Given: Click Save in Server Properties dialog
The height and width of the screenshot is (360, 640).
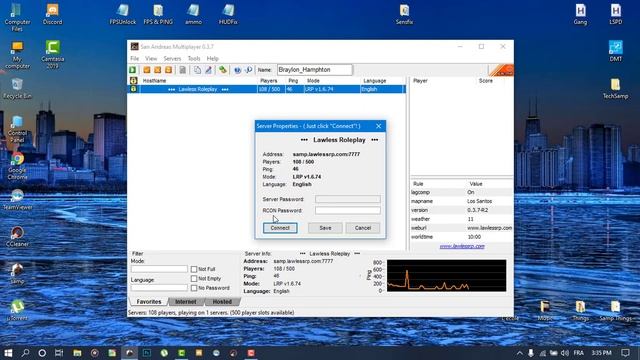Looking at the screenshot, I should coord(325,228).
